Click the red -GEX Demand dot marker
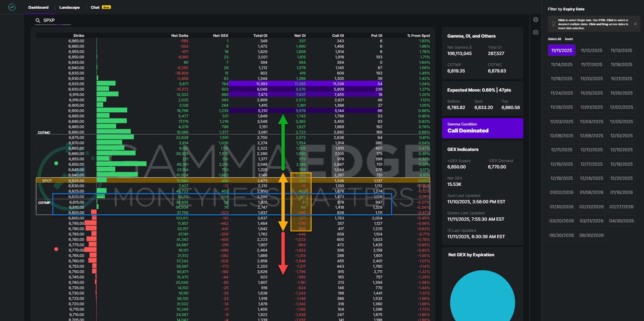 point(56,249)
